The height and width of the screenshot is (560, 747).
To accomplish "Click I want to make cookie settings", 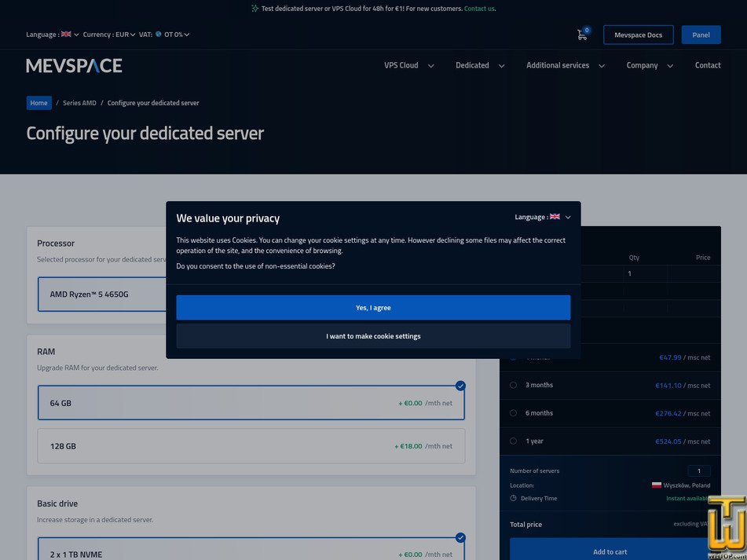I will pos(374,336).
